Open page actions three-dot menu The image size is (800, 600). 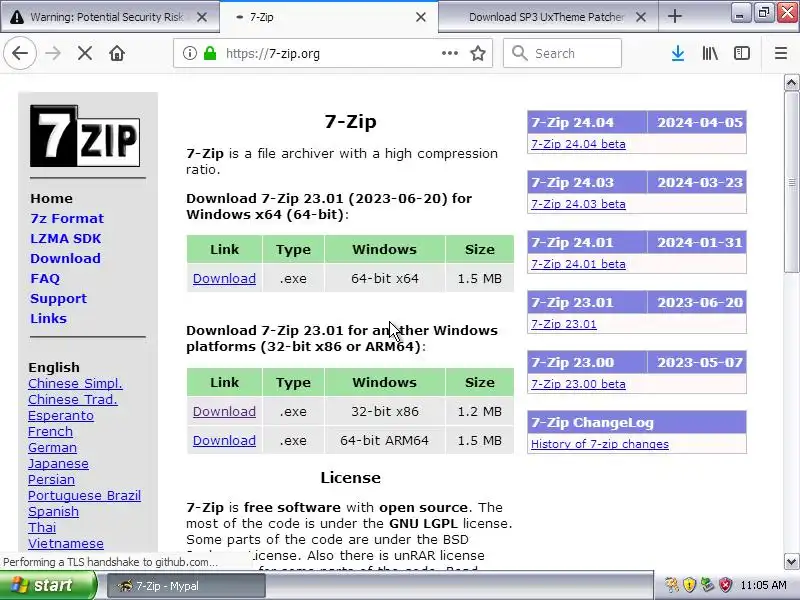[x=449, y=53]
